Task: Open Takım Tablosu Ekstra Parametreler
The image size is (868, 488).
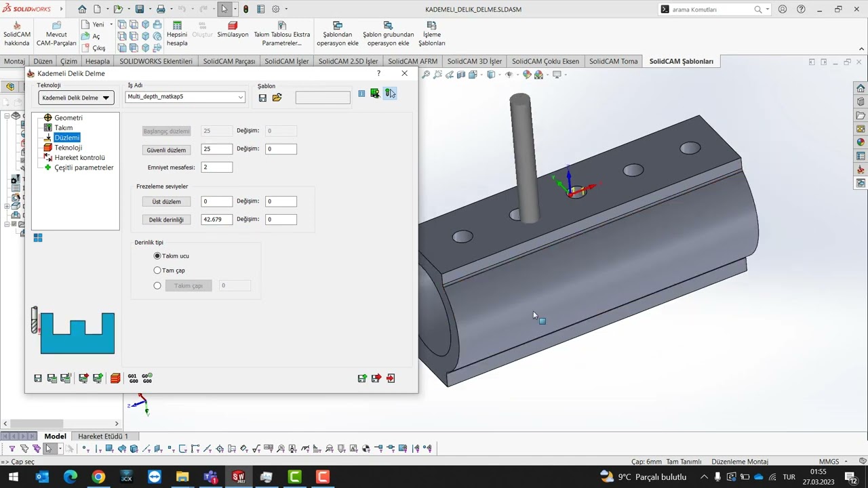Action: [x=281, y=34]
